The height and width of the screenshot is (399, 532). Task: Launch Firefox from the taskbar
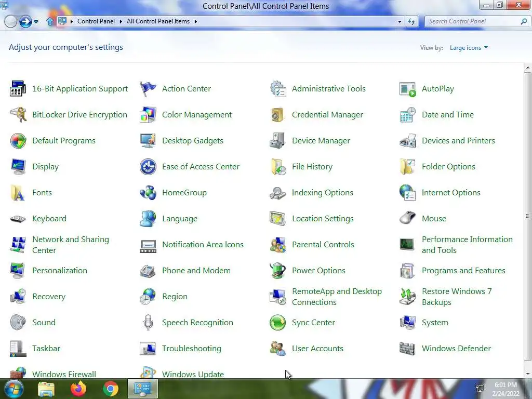tap(78, 389)
